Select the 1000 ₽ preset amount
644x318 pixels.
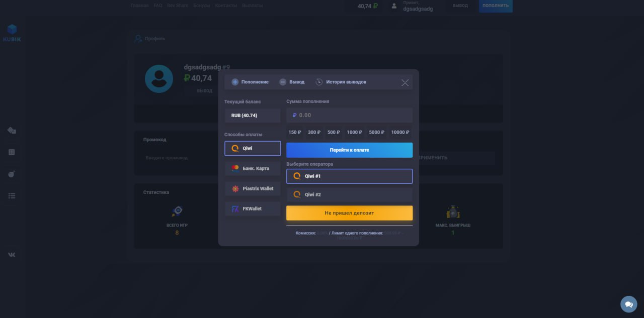[x=355, y=133]
